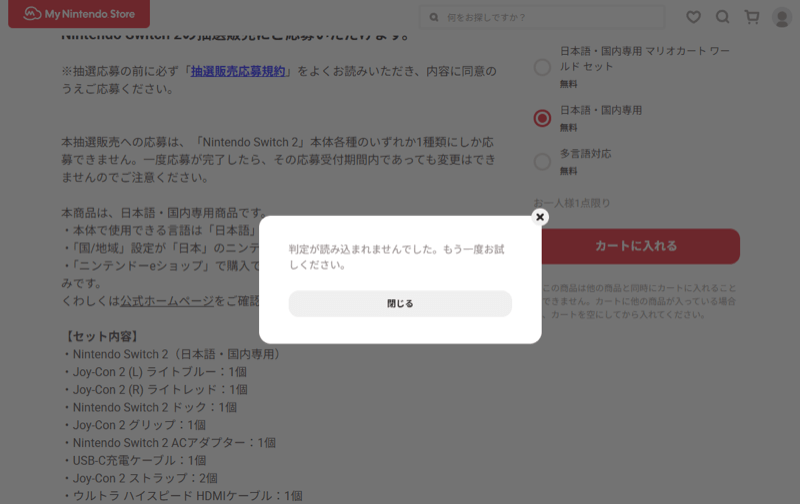Click into the 何をお探しですか search field

point(542,17)
